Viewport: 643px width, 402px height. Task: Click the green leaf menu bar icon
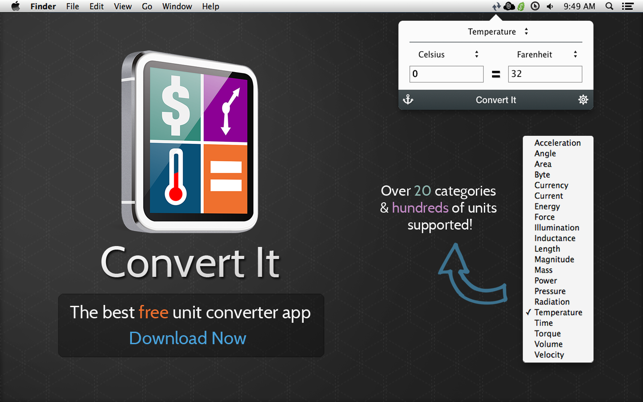[x=521, y=7]
